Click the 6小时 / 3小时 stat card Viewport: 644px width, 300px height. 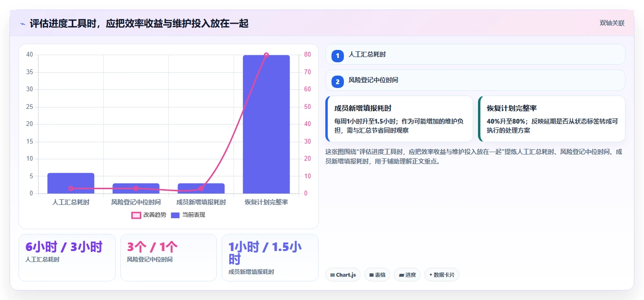(x=67, y=258)
